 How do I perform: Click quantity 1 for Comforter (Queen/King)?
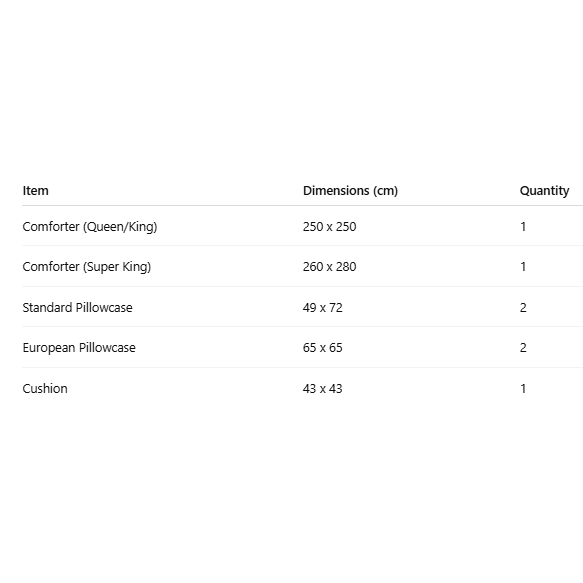pos(523,226)
